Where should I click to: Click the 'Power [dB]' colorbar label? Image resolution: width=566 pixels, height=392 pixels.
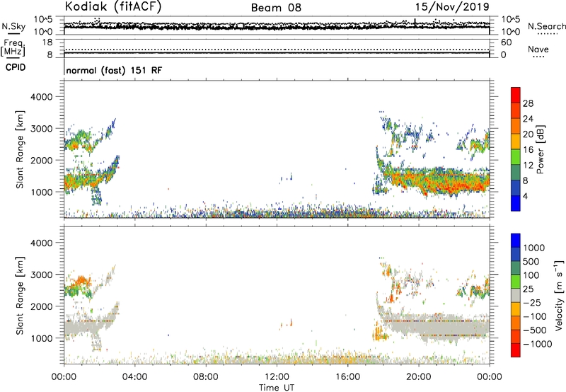click(540, 149)
